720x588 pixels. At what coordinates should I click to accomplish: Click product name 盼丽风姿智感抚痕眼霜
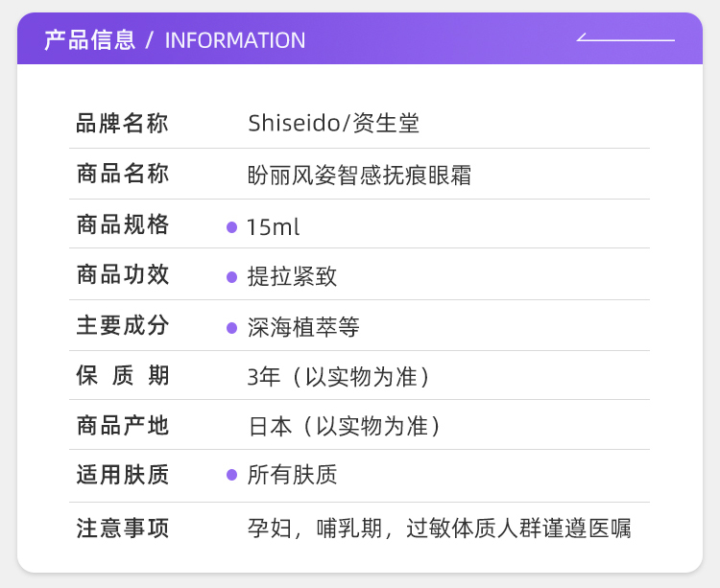359,176
